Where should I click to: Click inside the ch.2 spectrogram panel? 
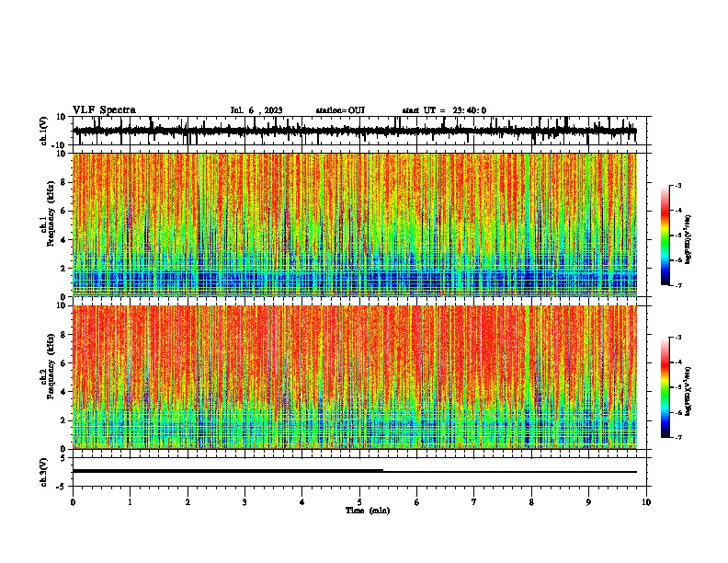[x=354, y=377]
